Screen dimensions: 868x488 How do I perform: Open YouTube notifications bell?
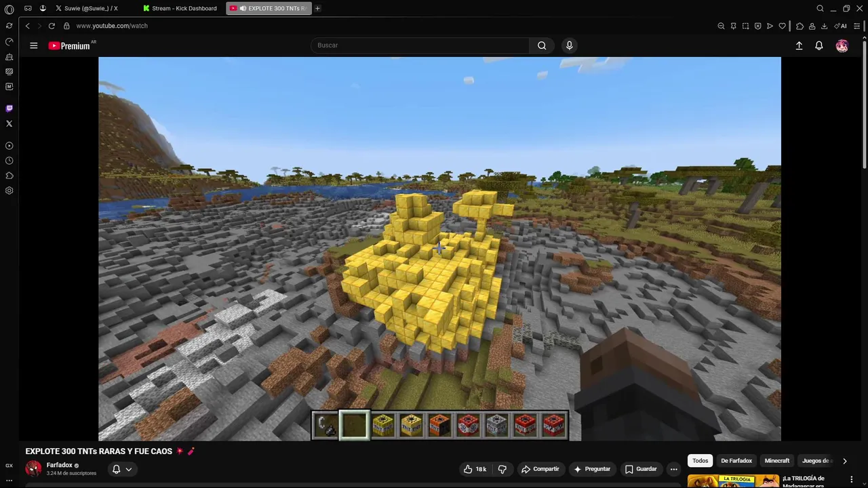pos(819,45)
